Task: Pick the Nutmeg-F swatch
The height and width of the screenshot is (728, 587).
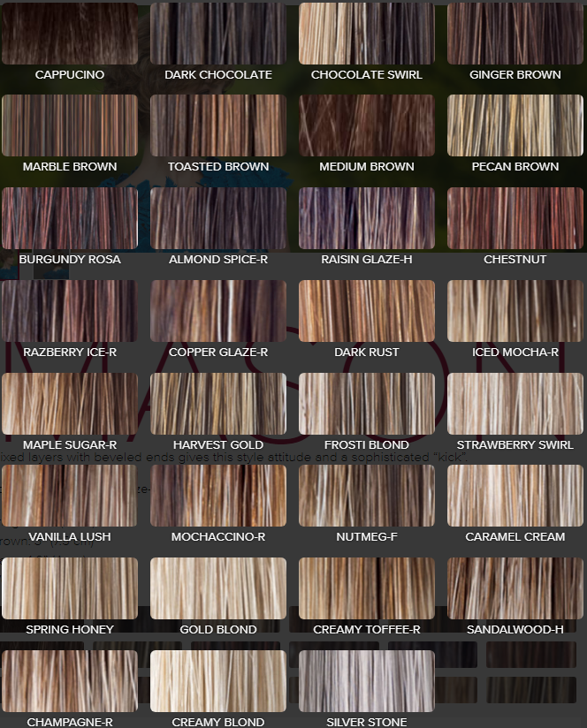Action: coord(367,496)
